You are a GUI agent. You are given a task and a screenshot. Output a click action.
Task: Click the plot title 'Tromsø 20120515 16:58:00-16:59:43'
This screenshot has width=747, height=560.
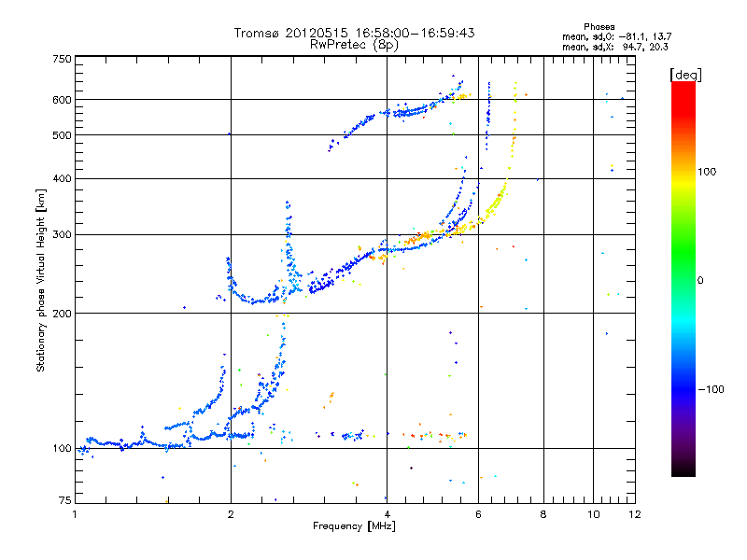tap(355, 33)
